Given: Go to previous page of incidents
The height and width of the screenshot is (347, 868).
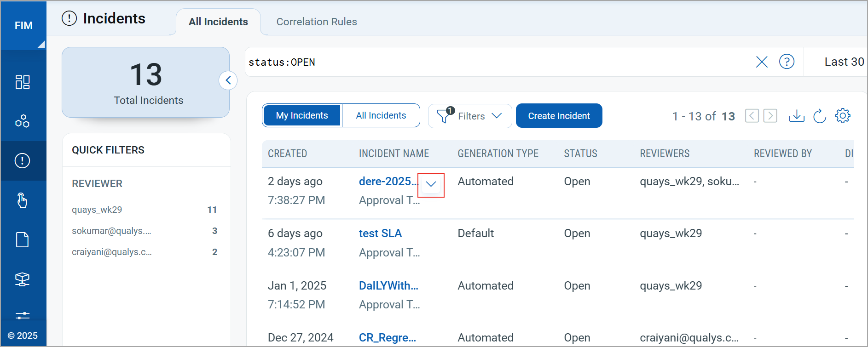Looking at the screenshot, I should [x=752, y=116].
